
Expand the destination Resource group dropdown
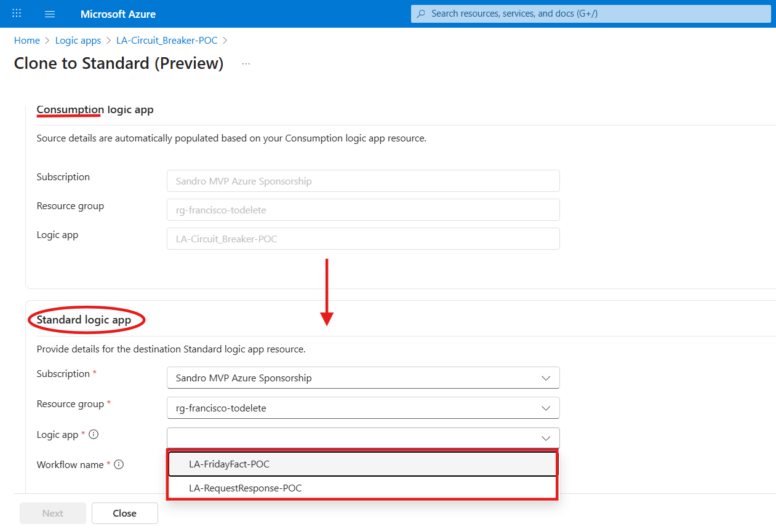tap(545, 408)
